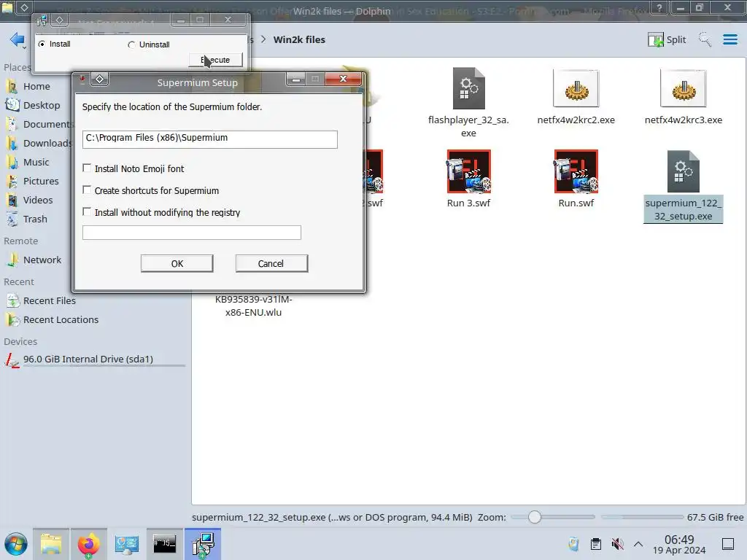The height and width of the screenshot is (560, 747).
Task: Click the pin icon in Dolphin's title bar
Action: click(24, 7)
